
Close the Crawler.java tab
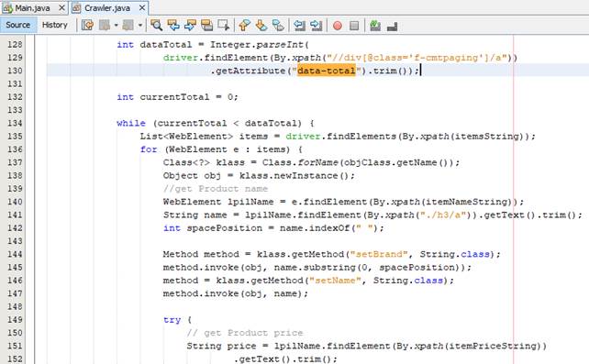pyautogui.click(x=142, y=7)
